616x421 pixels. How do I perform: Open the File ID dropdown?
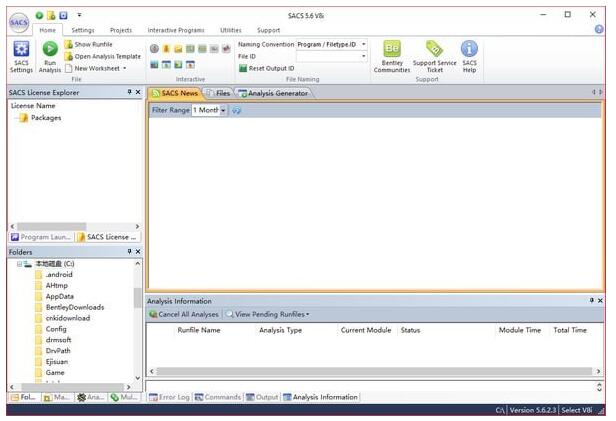[364, 57]
